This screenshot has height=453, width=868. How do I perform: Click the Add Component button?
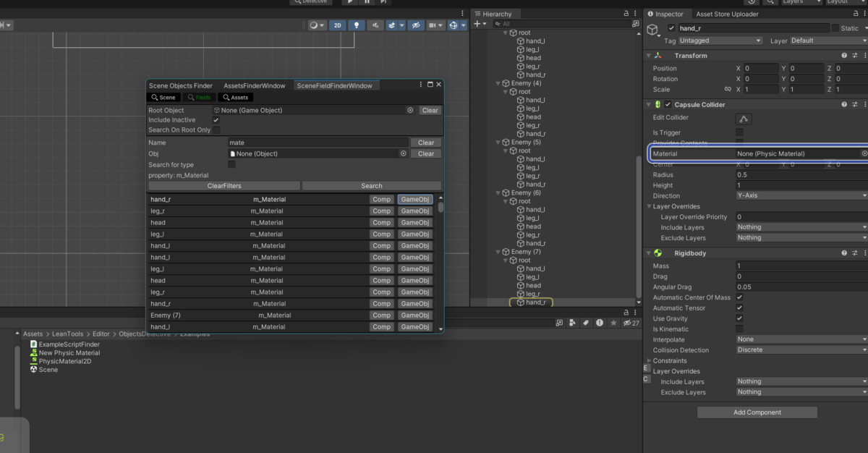click(757, 412)
